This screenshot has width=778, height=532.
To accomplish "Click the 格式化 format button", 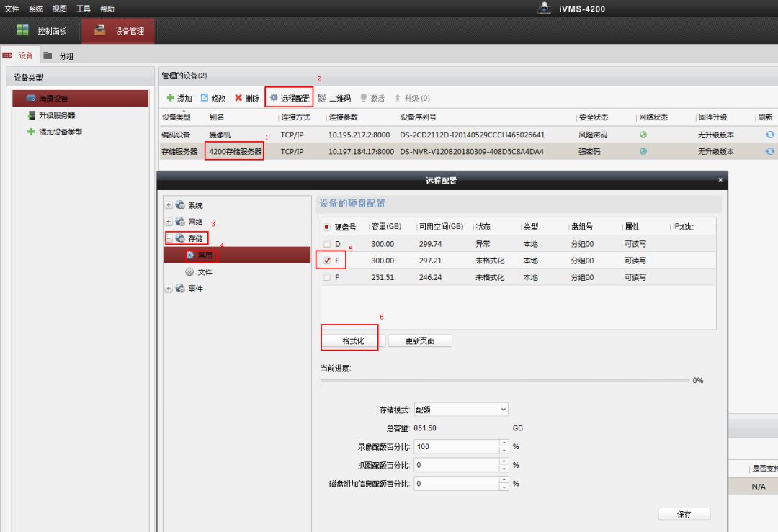I will [353, 341].
